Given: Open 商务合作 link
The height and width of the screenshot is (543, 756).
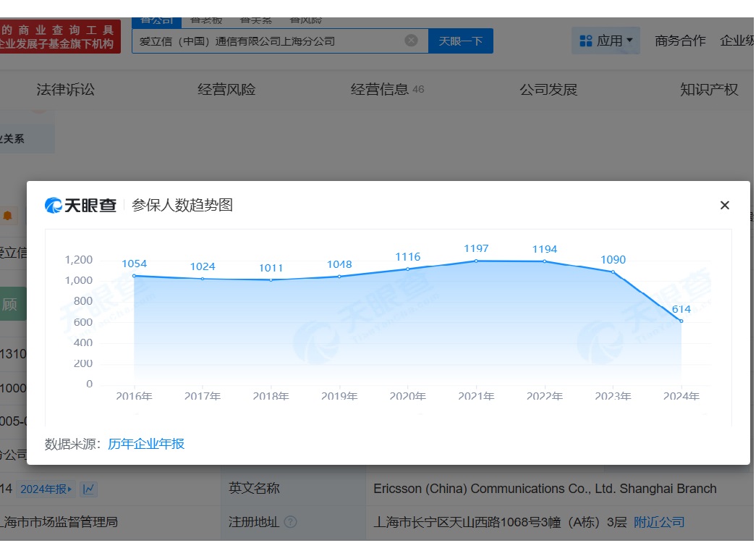Looking at the screenshot, I should (680, 41).
